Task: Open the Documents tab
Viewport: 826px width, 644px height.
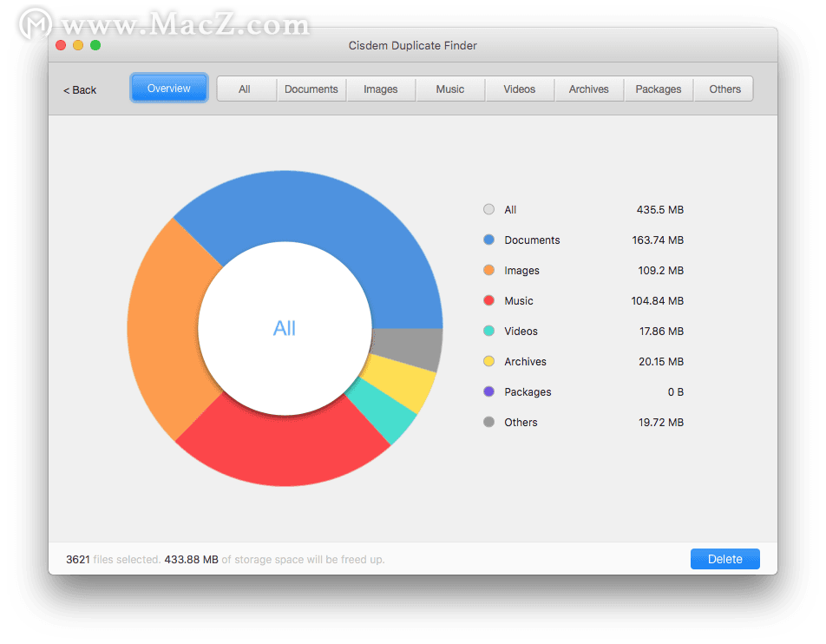Action: tap(311, 89)
